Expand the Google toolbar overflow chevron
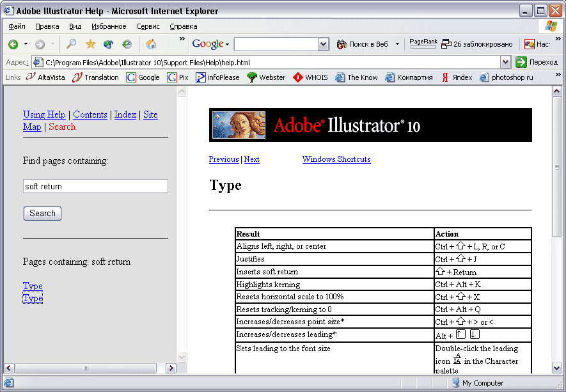The image size is (566, 392). click(558, 39)
